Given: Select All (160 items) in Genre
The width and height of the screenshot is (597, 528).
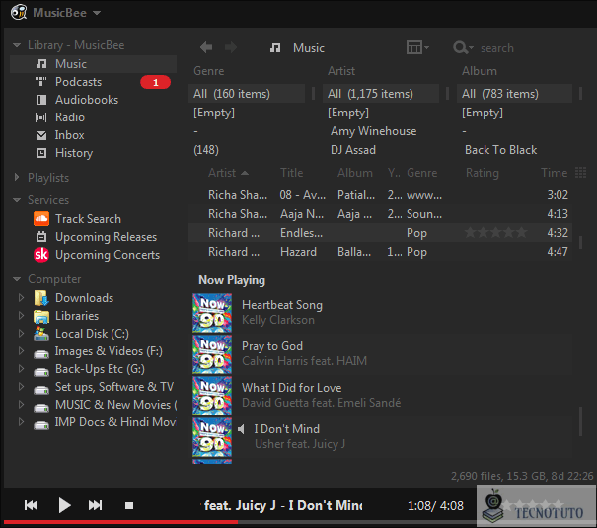Looking at the screenshot, I should pos(246,94).
